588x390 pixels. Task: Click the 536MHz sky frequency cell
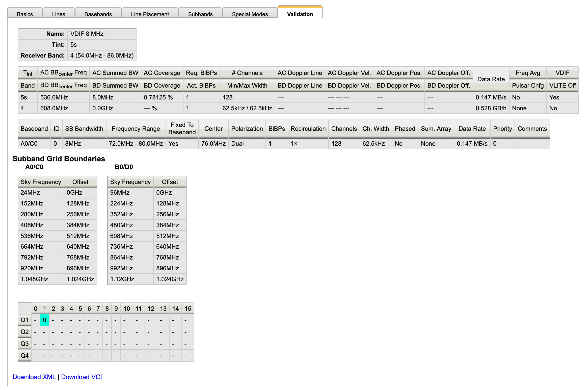(32, 236)
